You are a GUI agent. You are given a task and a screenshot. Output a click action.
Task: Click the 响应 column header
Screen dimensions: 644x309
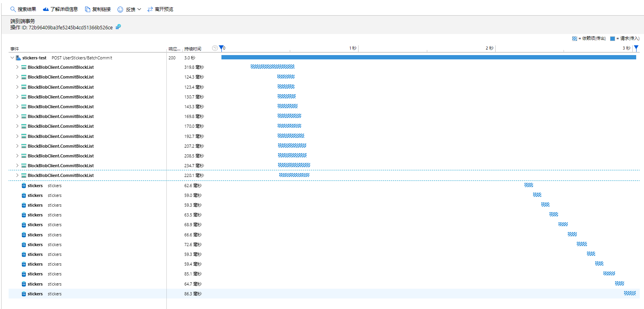point(174,49)
